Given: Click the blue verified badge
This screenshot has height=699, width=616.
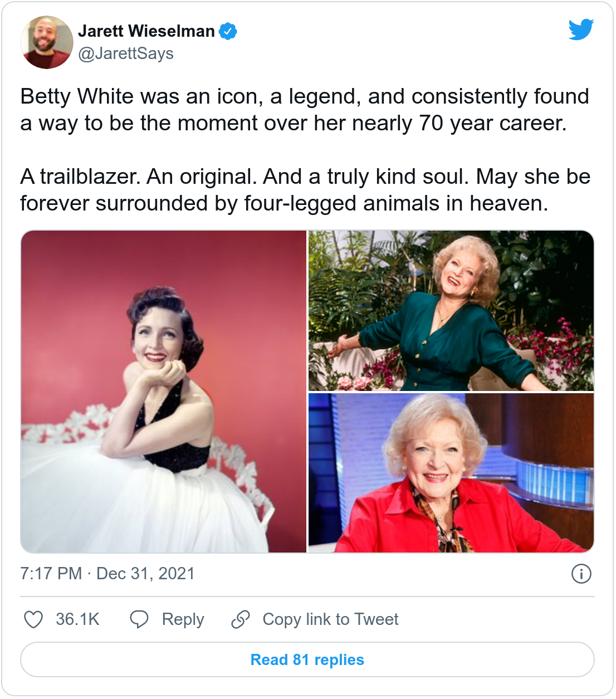Looking at the screenshot, I should [x=228, y=31].
